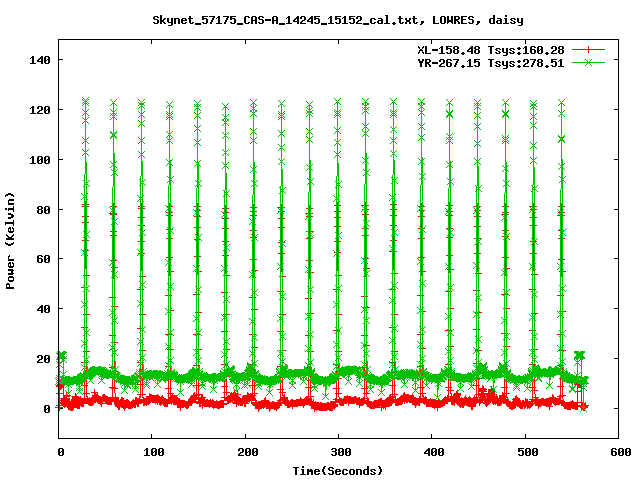Click the 500 tick label on time axis
The height and width of the screenshot is (480, 640).
pyautogui.click(x=525, y=453)
